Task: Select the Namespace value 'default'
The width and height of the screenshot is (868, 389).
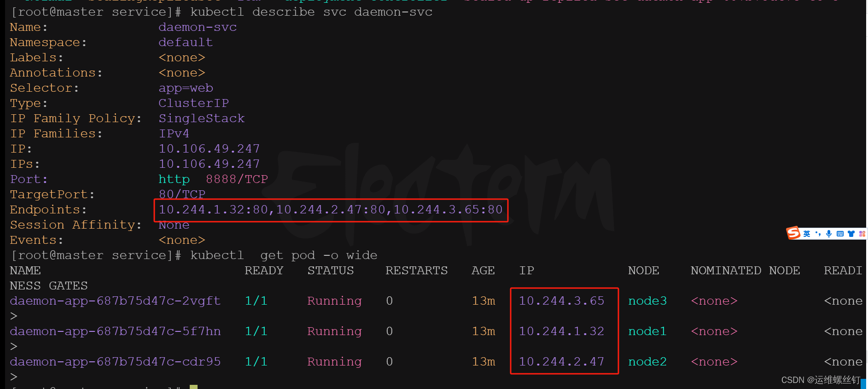Action: [x=186, y=42]
